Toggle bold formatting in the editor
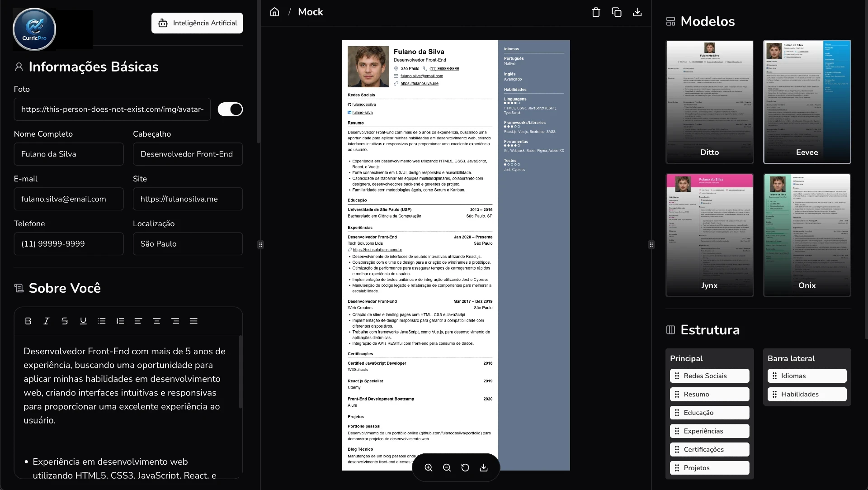 tap(28, 321)
